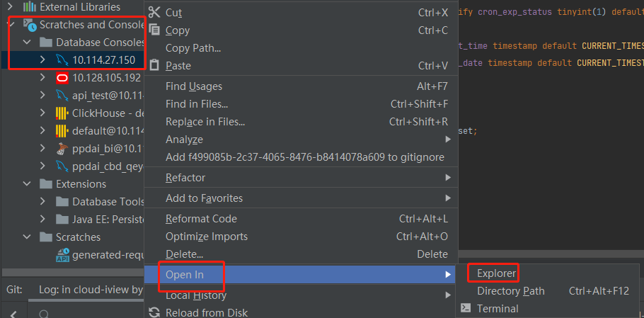Click the ClickHouse yellow bars icon
This screenshot has height=318, width=644.
coord(62,113)
